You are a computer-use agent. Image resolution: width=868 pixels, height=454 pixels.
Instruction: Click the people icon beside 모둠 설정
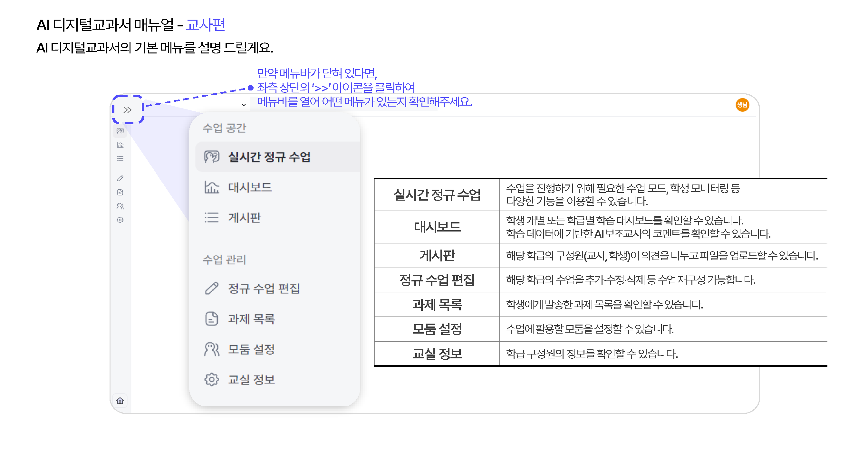coord(212,349)
